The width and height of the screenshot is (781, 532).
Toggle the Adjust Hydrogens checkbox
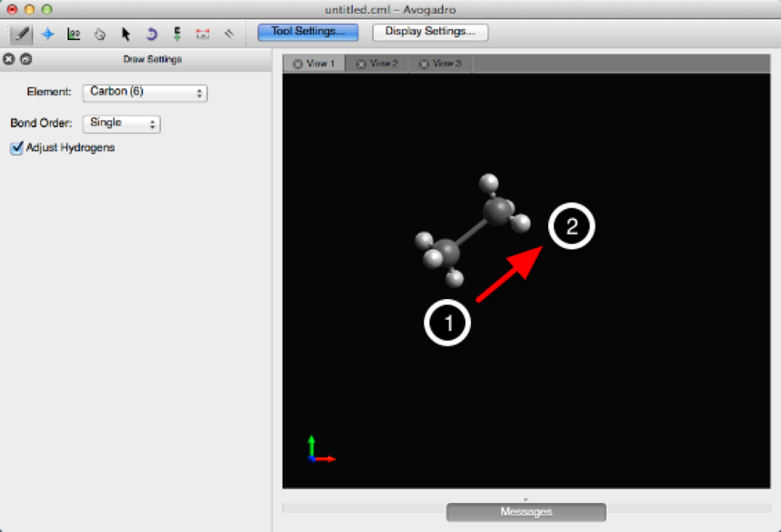16,148
